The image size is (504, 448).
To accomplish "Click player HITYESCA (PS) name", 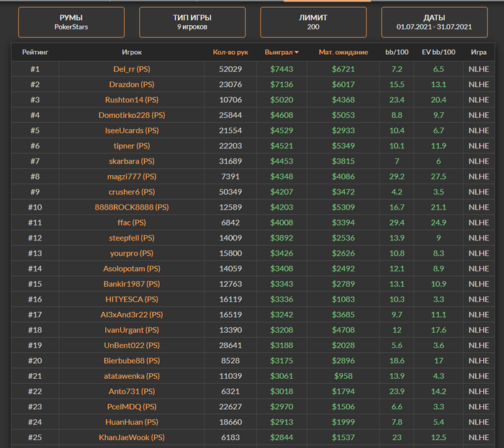I will tap(132, 299).
